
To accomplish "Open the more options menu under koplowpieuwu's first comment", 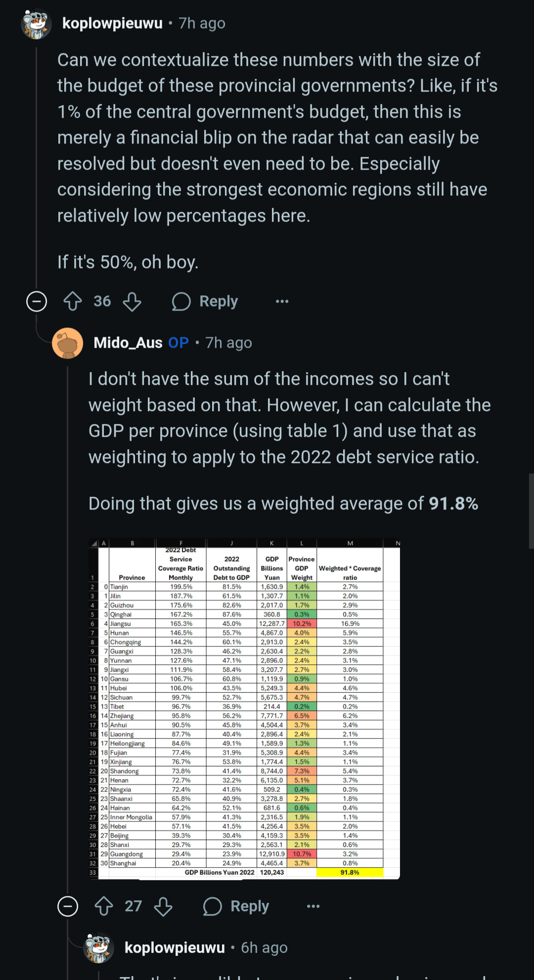I will [x=282, y=301].
